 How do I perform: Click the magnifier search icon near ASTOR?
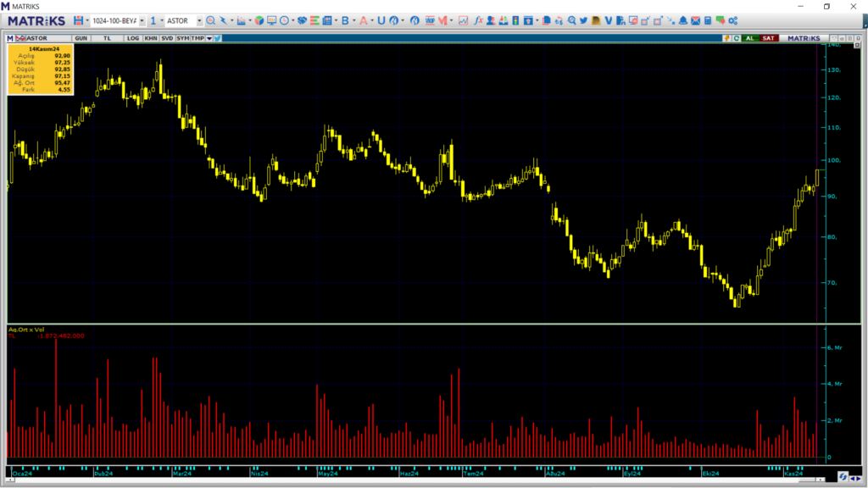211,20
